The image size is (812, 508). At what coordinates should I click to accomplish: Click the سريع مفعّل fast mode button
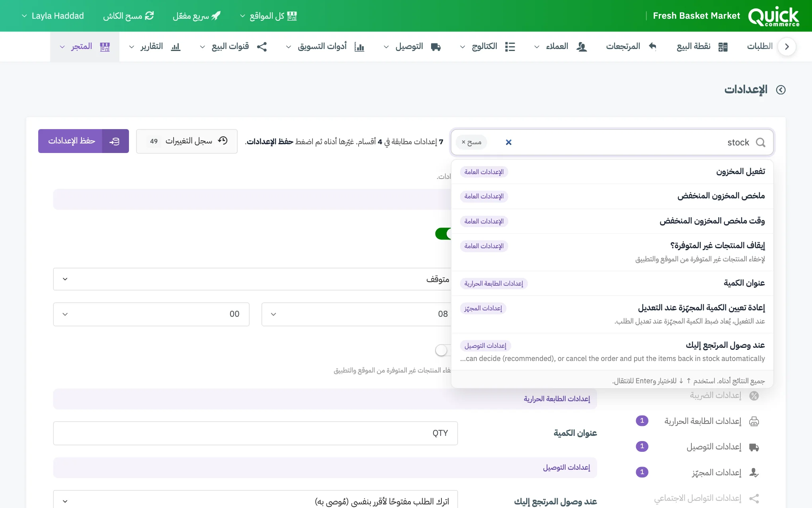point(196,16)
